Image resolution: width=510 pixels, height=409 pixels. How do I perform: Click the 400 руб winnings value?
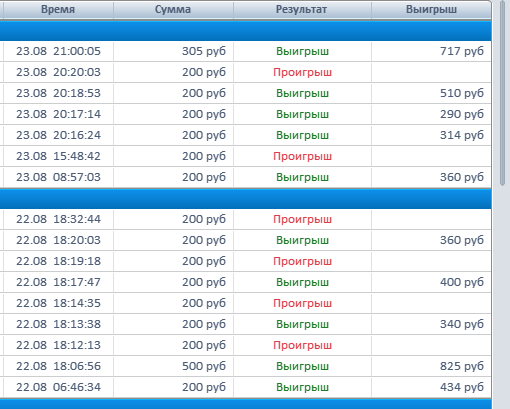tap(462, 282)
